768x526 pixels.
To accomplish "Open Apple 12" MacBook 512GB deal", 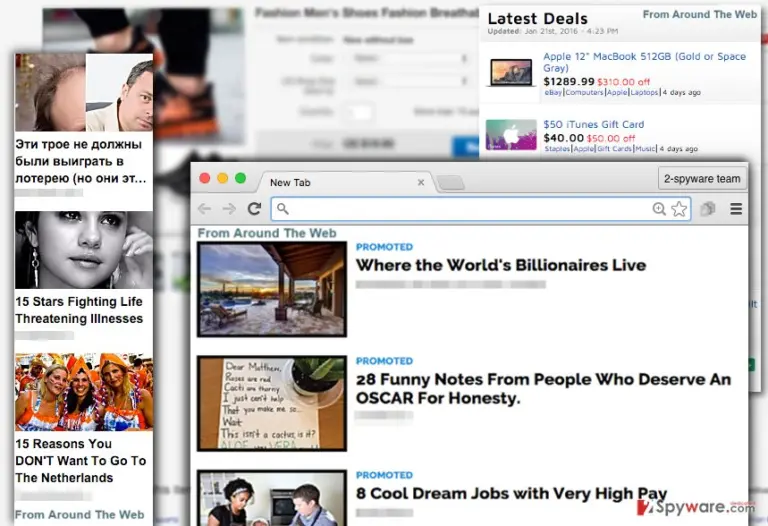I will pyautogui.click(x=644, y=62).
